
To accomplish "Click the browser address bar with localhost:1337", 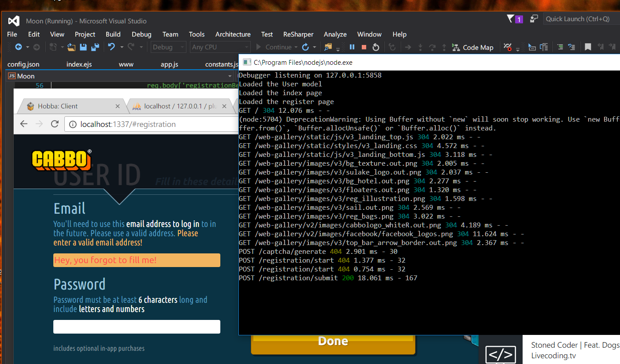I will pyautogui.click(x=152, y=124).
